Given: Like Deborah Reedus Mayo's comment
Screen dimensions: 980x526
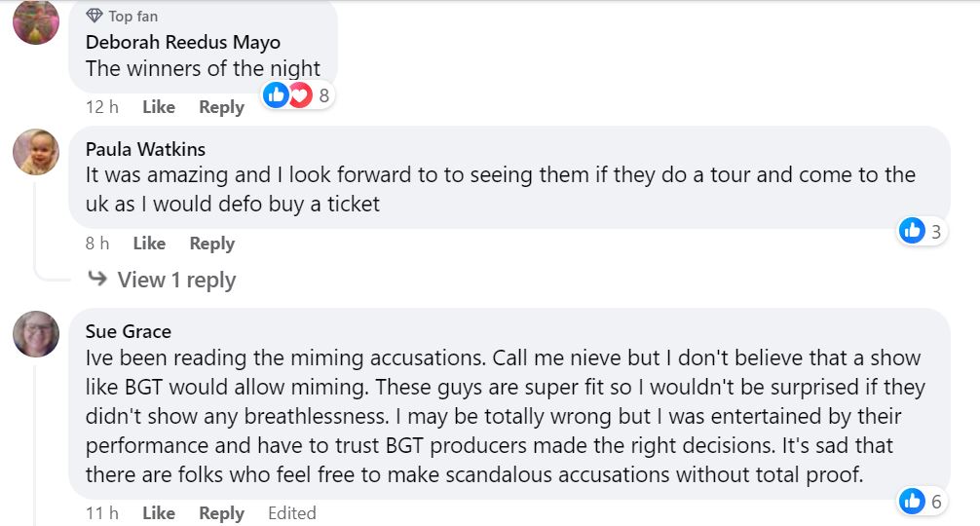Looking at the screenshot, I should coord(159,107).
